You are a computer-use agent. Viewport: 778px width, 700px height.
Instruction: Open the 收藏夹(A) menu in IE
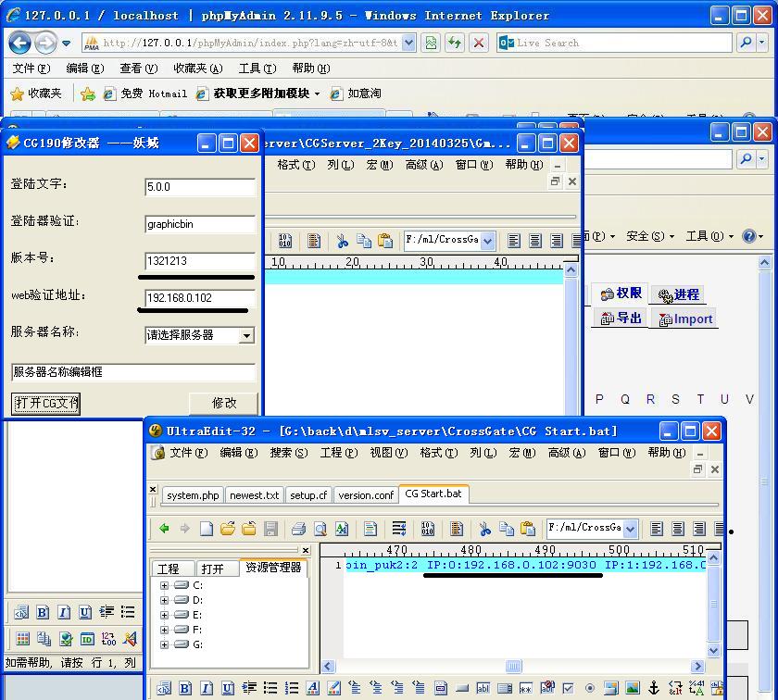click(198, 69)
